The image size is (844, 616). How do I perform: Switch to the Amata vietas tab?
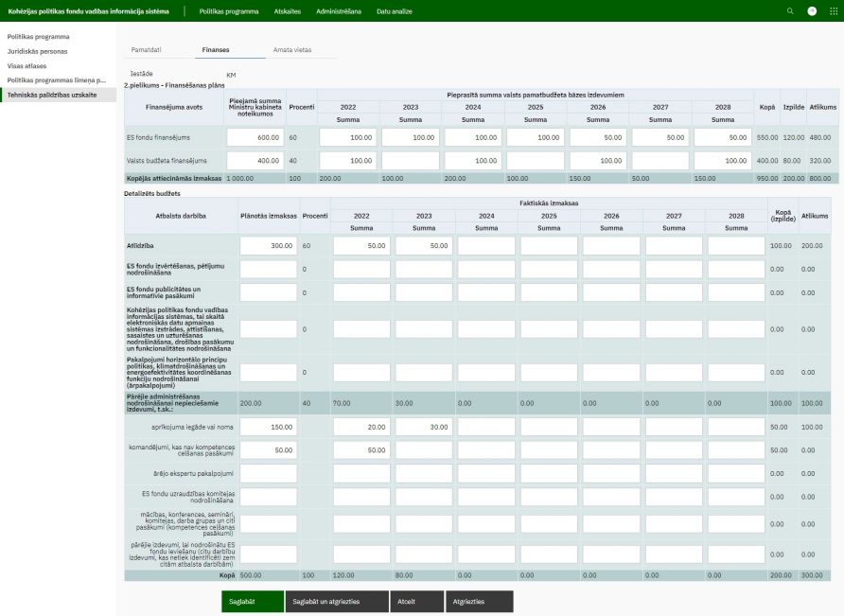pos(292,49)
